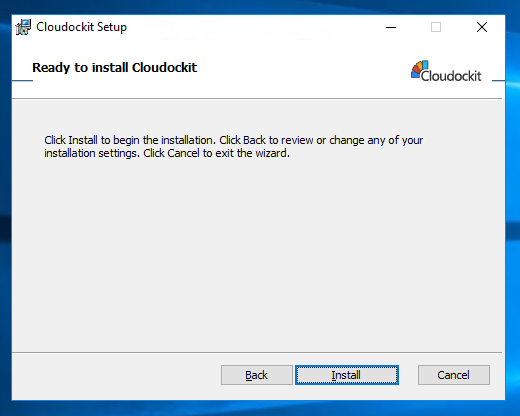Click the separator line below the header banner
This screenshot has height=416, width=520.
[x=257, y=98]
